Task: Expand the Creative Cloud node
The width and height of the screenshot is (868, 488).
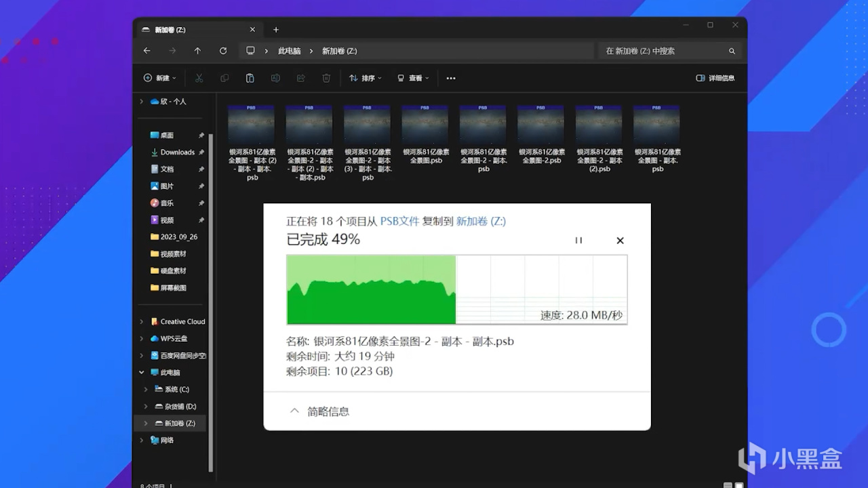Action: 141,322
